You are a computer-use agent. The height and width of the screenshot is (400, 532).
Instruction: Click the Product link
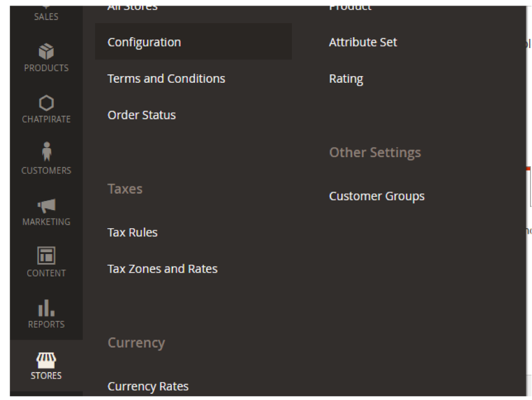[349, 6]
